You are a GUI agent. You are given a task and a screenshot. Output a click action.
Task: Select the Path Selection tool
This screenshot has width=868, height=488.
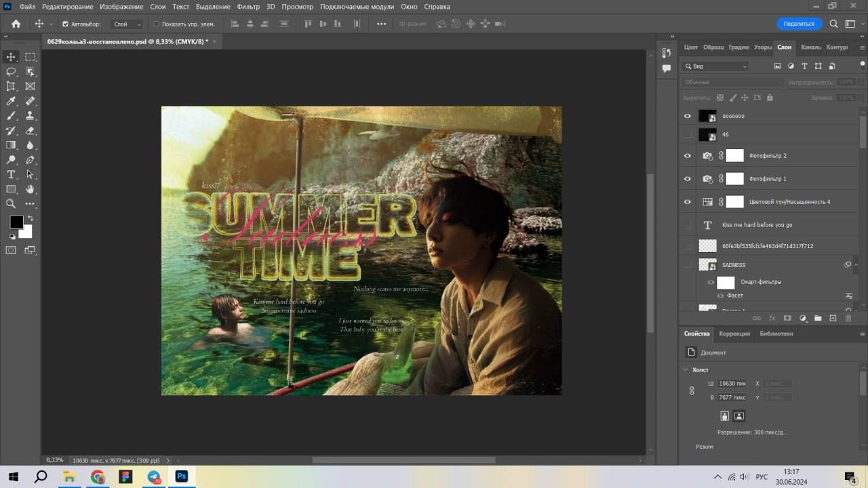[30, 174]
